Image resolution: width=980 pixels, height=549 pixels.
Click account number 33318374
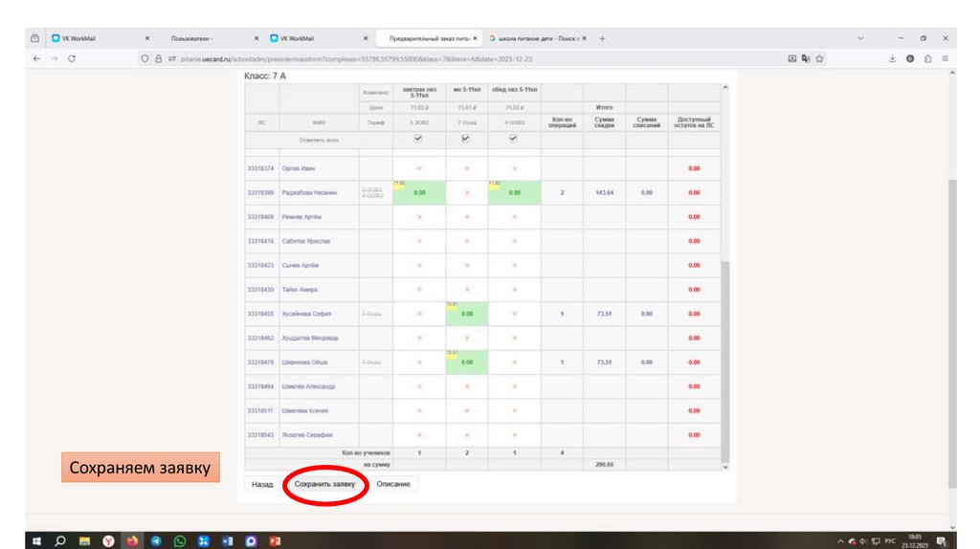click(260, 168)
